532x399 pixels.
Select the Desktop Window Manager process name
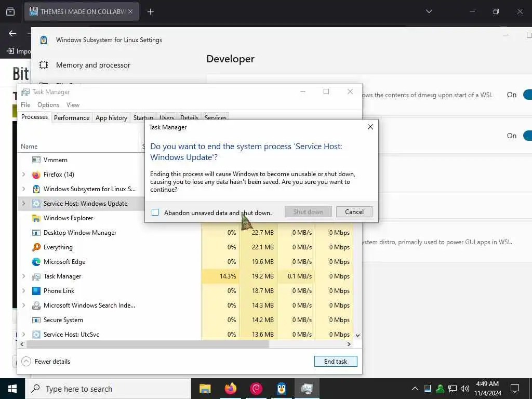tap(79, 233)
